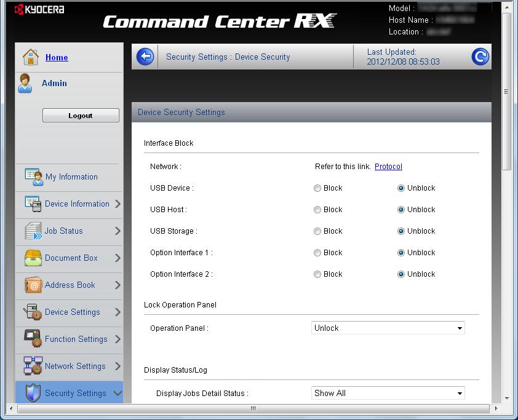Refresh the page with the reload icon
Screen dimensions: 518x420
pos(480,57)
